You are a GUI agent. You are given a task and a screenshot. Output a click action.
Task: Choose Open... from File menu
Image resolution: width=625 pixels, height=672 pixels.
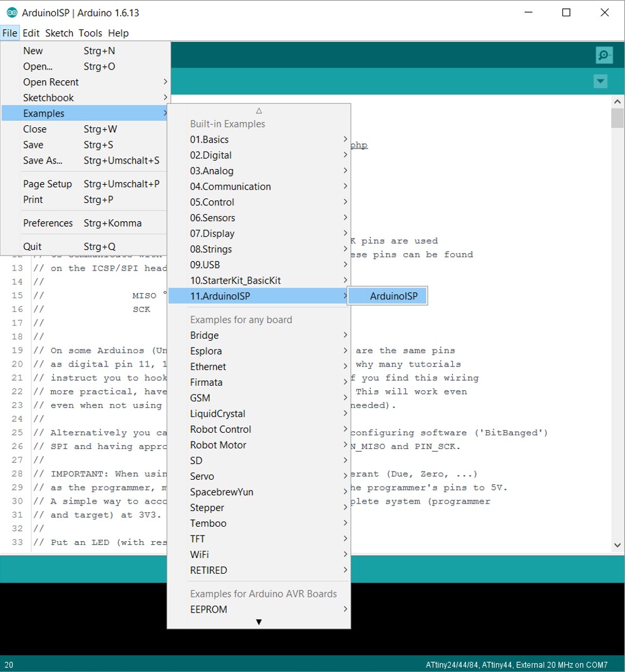(x=85, y=66)
